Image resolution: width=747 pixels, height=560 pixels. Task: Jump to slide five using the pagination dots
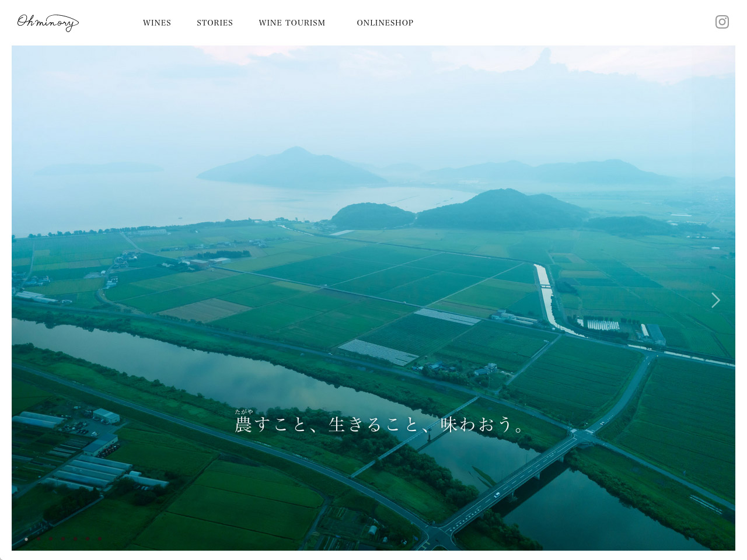pos(75,539)
